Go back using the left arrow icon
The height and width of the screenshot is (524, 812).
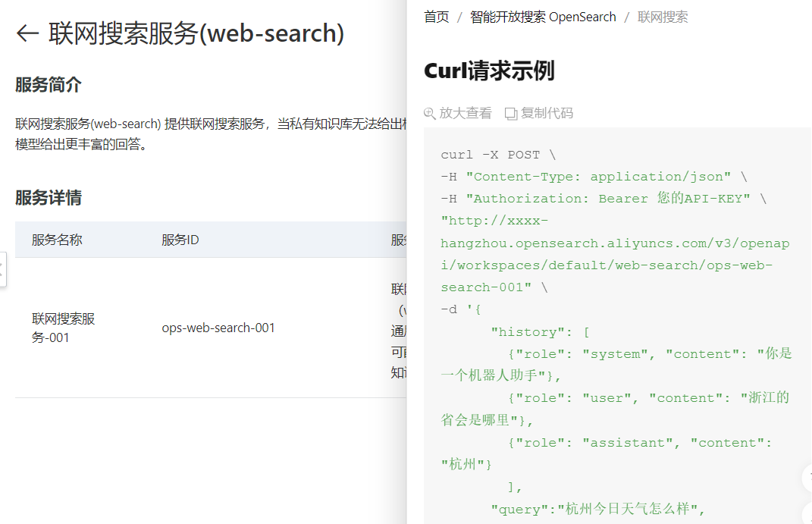point(27,33)
